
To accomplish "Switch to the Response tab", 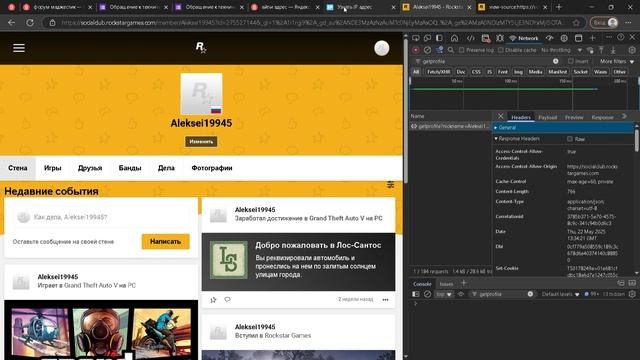I will pos(602,117).
